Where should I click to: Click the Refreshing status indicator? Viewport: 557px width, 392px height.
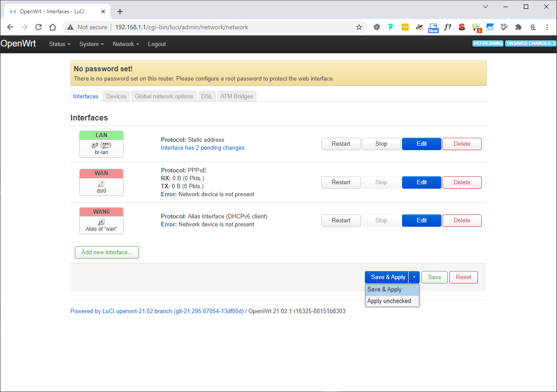point(488,43)
